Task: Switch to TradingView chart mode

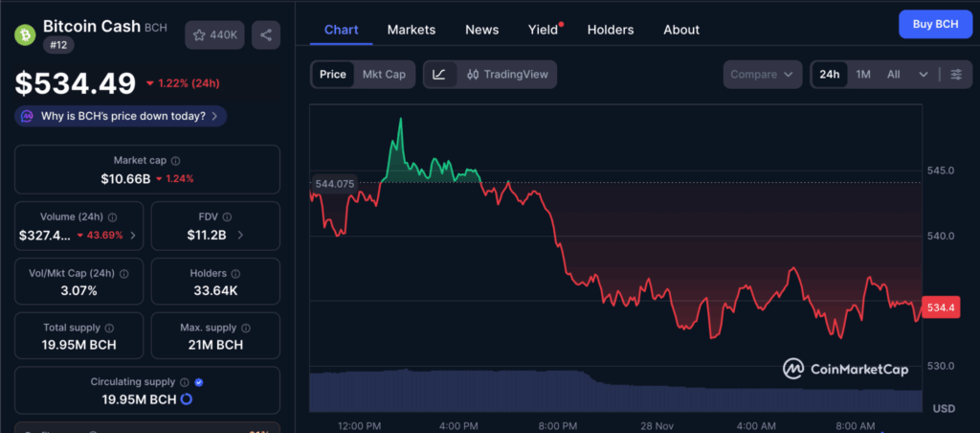Action: (507, 75)
